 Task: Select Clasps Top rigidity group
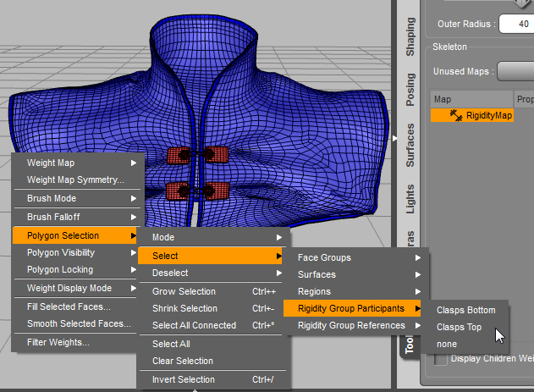pyautogui.click(x=459, y=327)
